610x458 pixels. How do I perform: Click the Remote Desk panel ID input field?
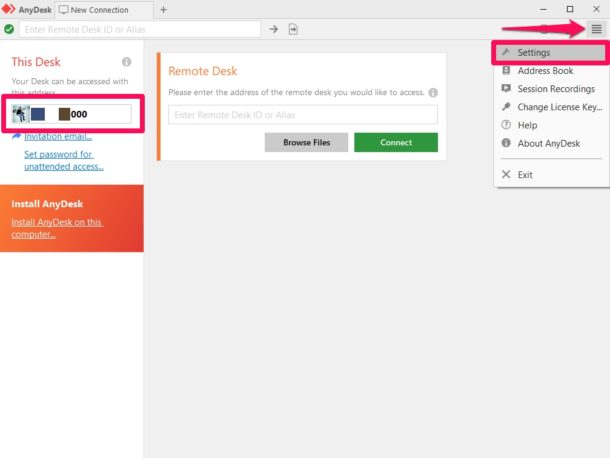pos(303,115)
